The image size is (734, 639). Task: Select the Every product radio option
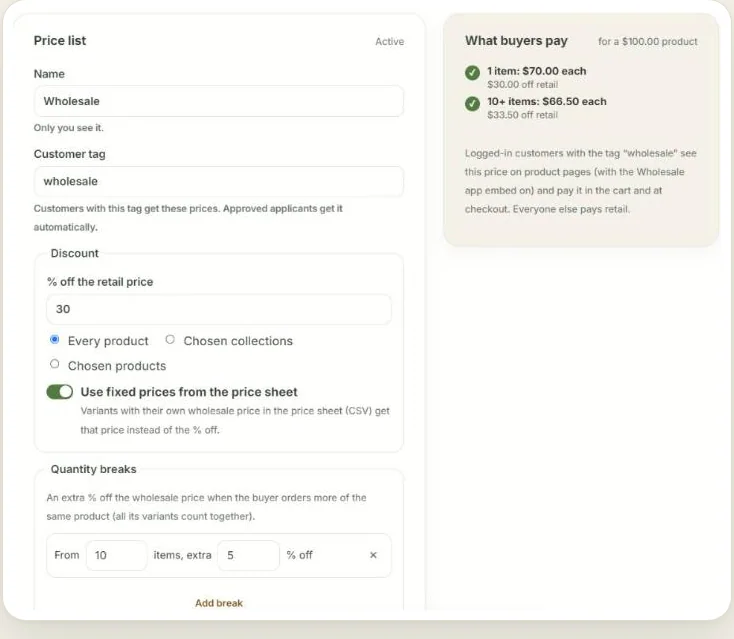coord(54,339)
